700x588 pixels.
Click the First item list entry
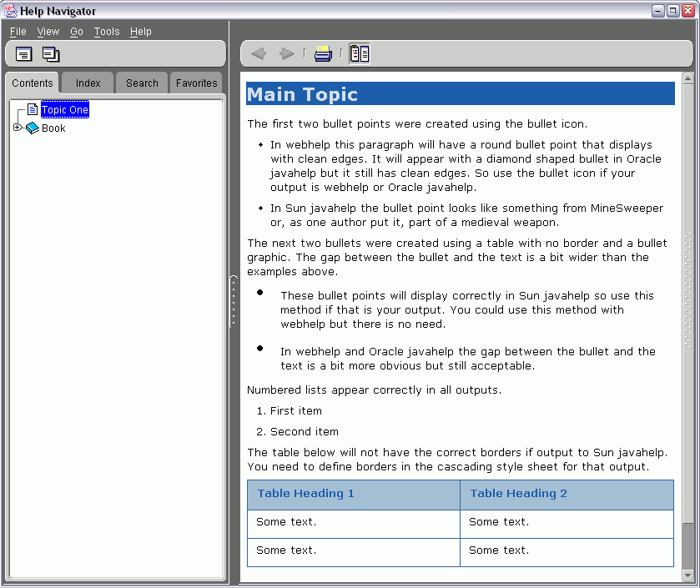click(295, 410)
